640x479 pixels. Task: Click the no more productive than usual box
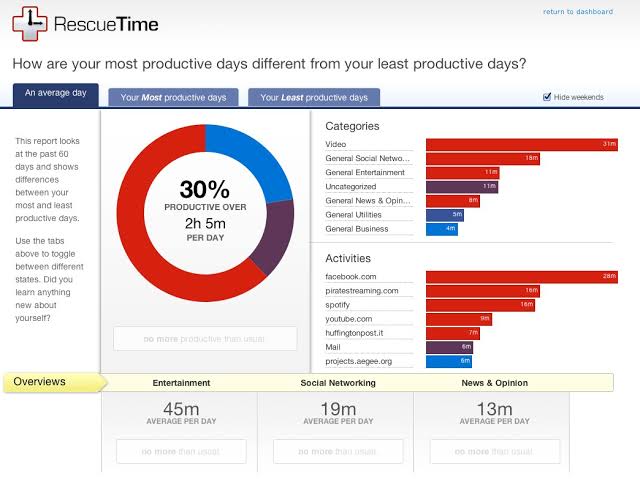tap(205, 339)
